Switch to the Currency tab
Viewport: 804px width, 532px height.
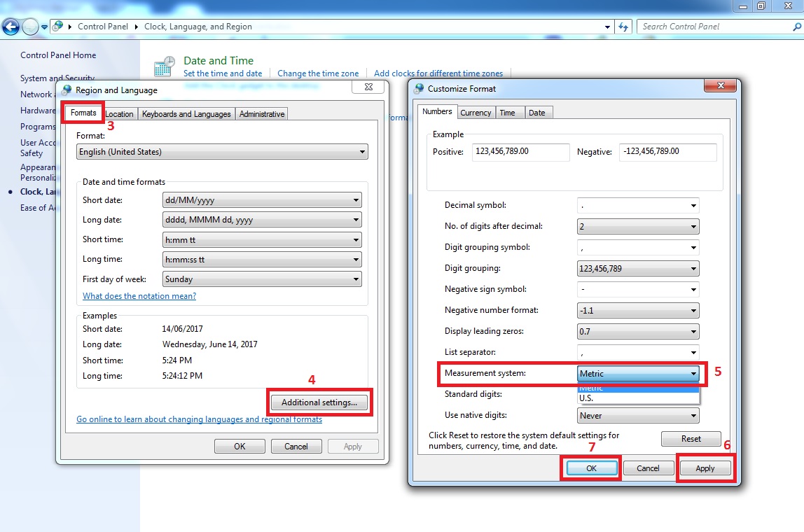476,113
